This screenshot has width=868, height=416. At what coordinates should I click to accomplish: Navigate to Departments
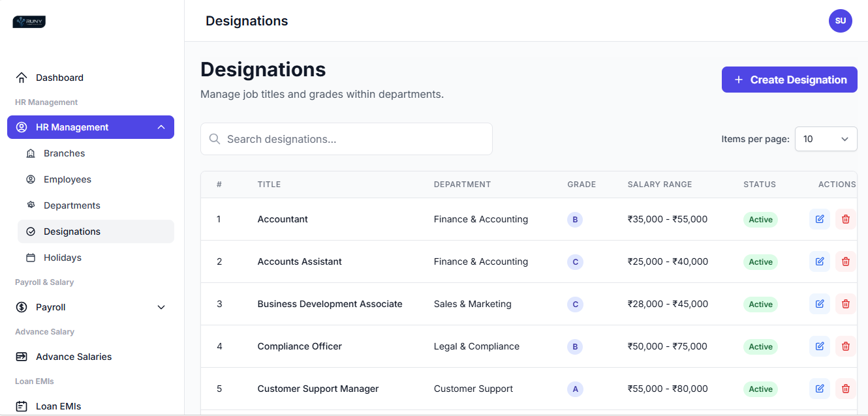click(96, 205)
